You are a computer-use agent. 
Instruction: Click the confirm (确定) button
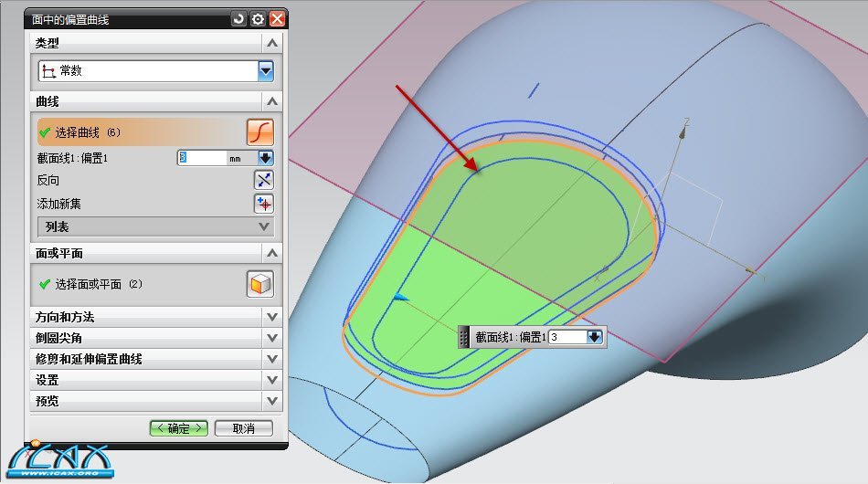click(x=179, y=428)
